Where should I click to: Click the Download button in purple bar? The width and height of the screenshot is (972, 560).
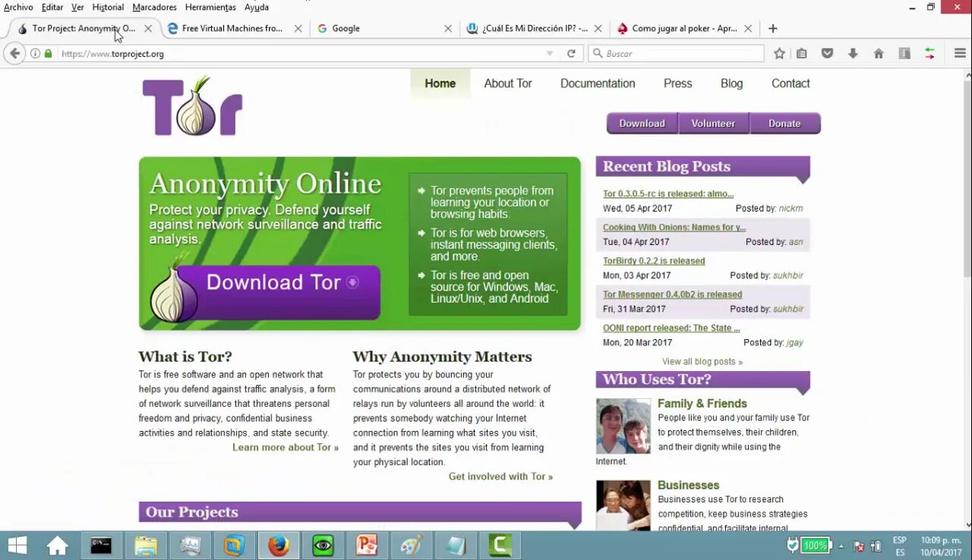point(642,123)
